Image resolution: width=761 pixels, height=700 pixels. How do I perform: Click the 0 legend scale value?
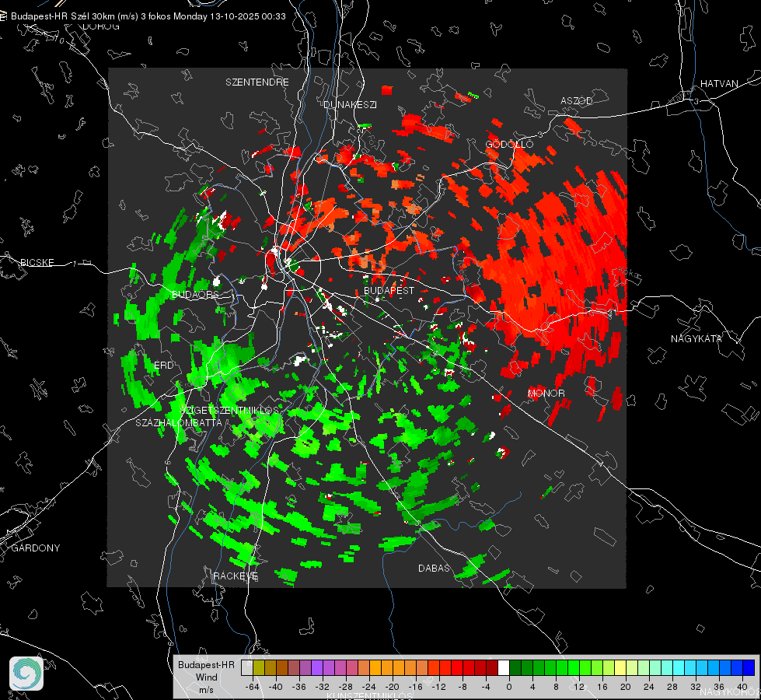[x=508, y=687]
